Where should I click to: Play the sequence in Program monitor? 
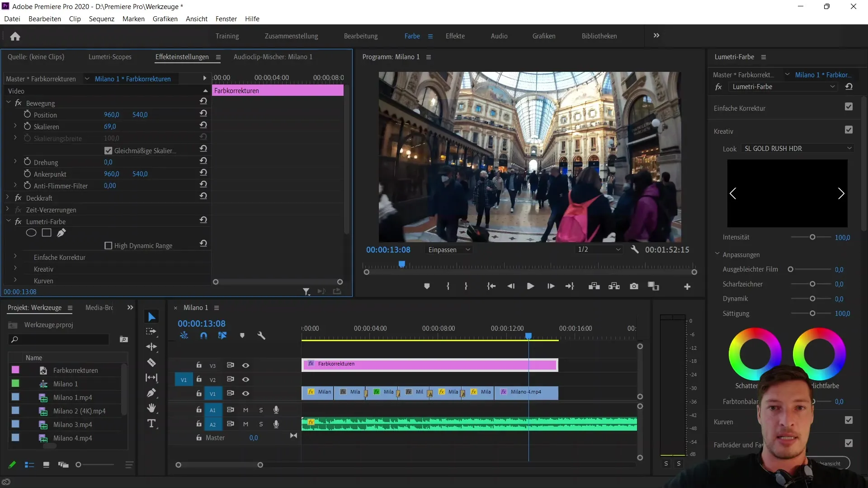point(530,286)
